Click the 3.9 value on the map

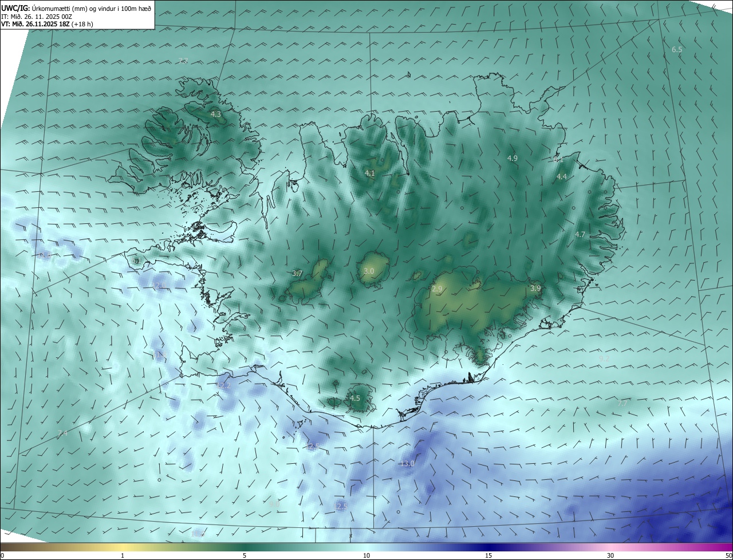click(x=535, y=289)
